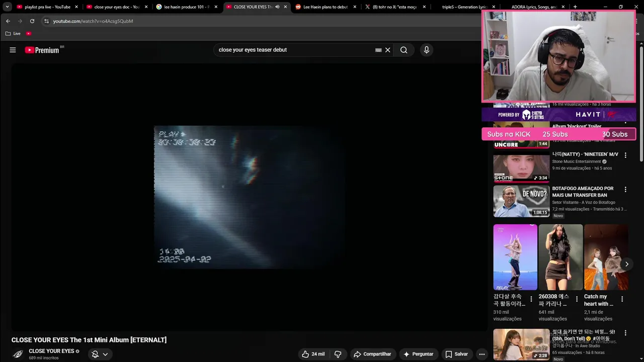This screenshot has width=644, height=362.
Task: Open the 'NINETEEN' M/V title link
Action: pos(585,154)
